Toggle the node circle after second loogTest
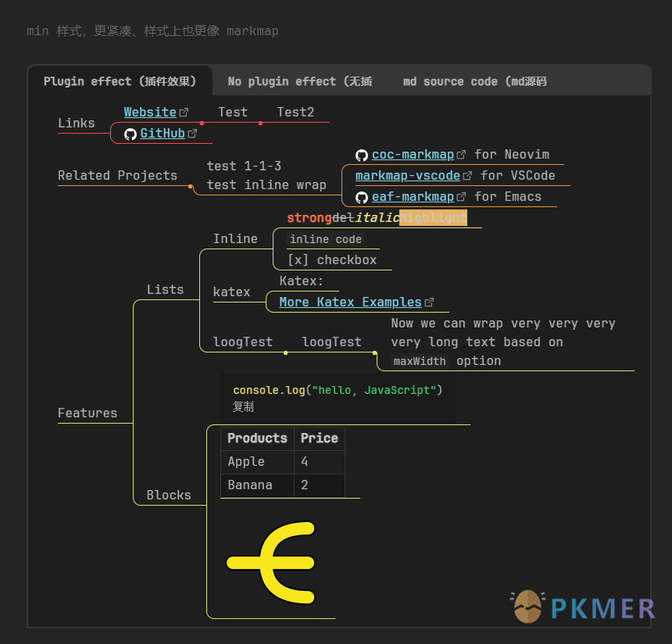Viewport: 672px width, 644px height. point(375,352)
